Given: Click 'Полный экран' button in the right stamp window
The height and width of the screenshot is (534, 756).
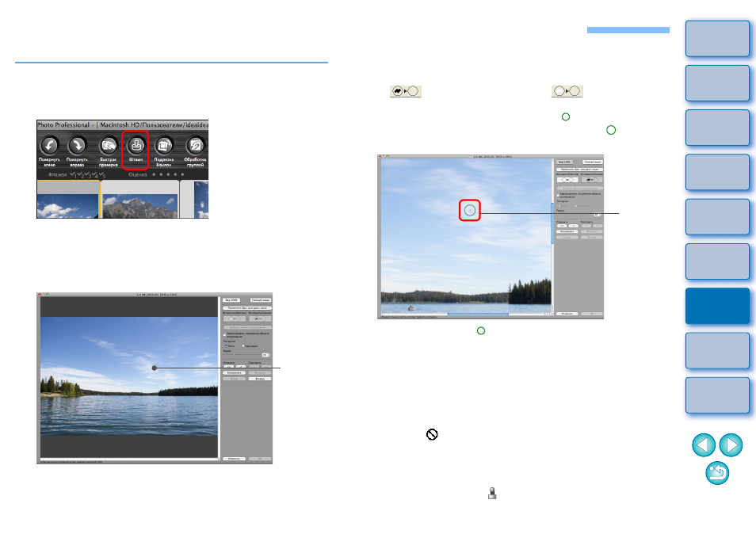Looking at the screenshot, I should [x=593, y=162].
